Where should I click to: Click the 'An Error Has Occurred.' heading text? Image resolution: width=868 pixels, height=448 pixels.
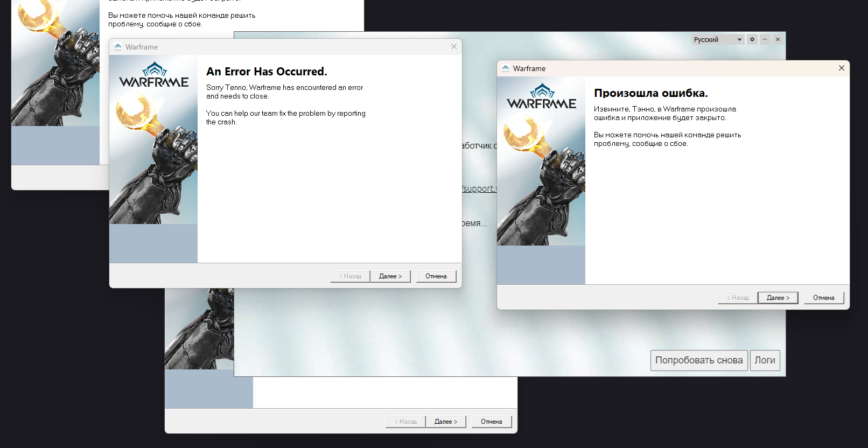point(267,72)
